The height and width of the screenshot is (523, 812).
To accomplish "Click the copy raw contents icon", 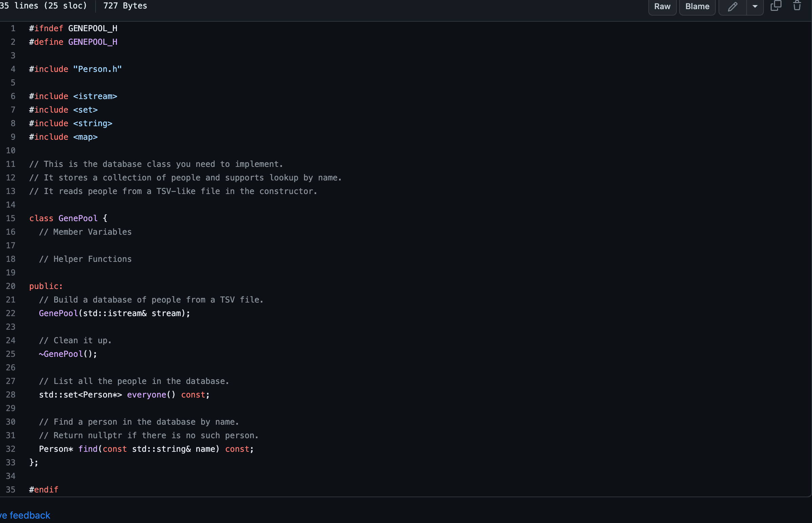I will pos(776,6).
